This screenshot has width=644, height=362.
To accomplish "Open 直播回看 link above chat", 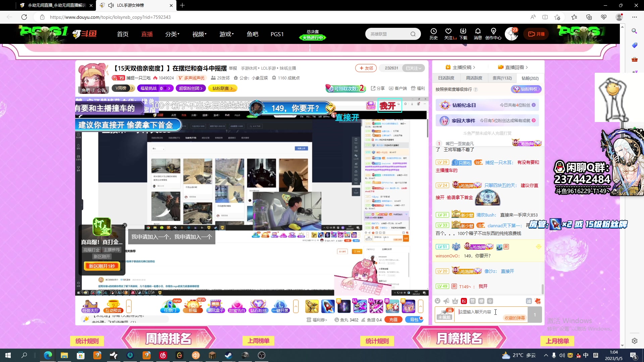I will click(513, 67).
